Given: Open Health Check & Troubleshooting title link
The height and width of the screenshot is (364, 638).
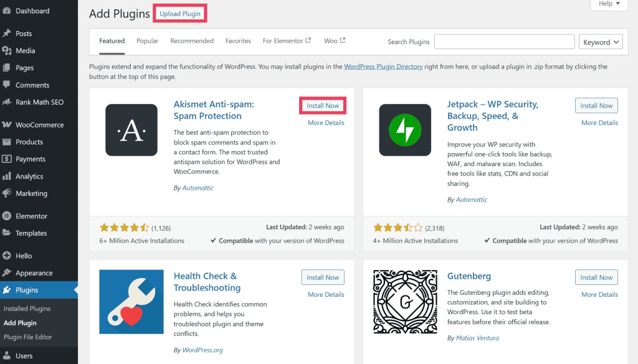Looking at the screenshot, I should click(207, 282).
